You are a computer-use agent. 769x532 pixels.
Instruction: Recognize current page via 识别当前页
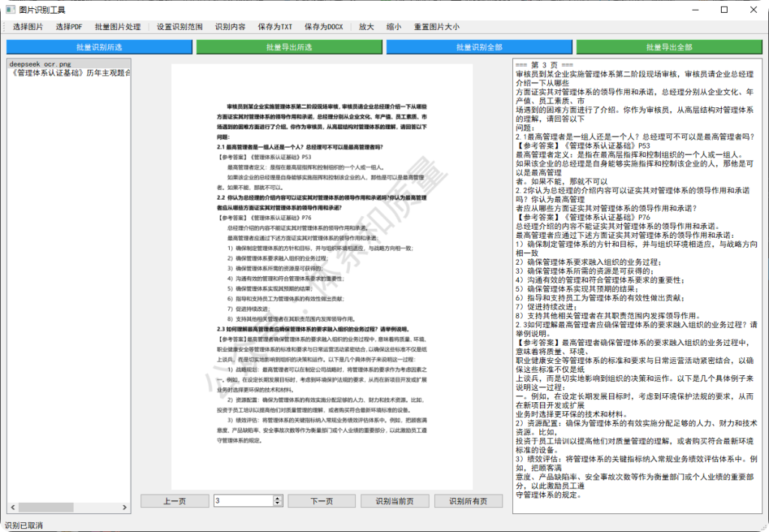click(x=395, y=500)
